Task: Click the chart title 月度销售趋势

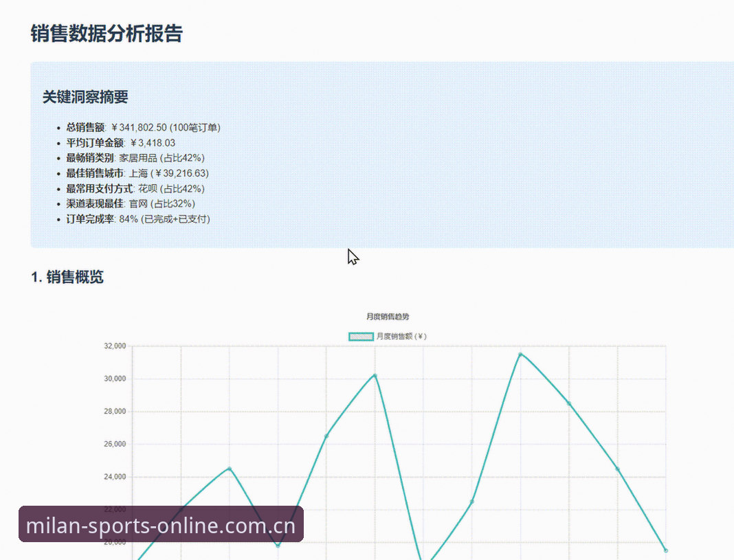Action: pyautogui.click(x=388, y=317)
